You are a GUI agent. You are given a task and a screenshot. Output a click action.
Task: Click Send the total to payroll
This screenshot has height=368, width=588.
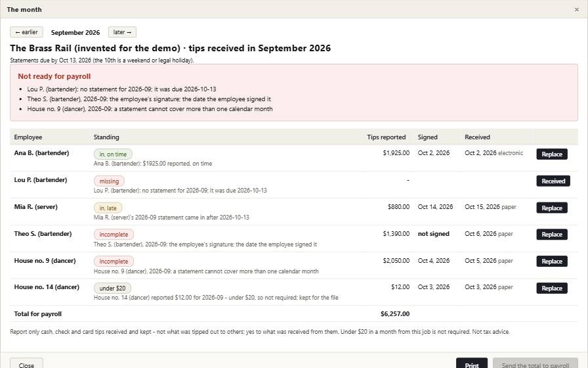(x=535, y=363)
